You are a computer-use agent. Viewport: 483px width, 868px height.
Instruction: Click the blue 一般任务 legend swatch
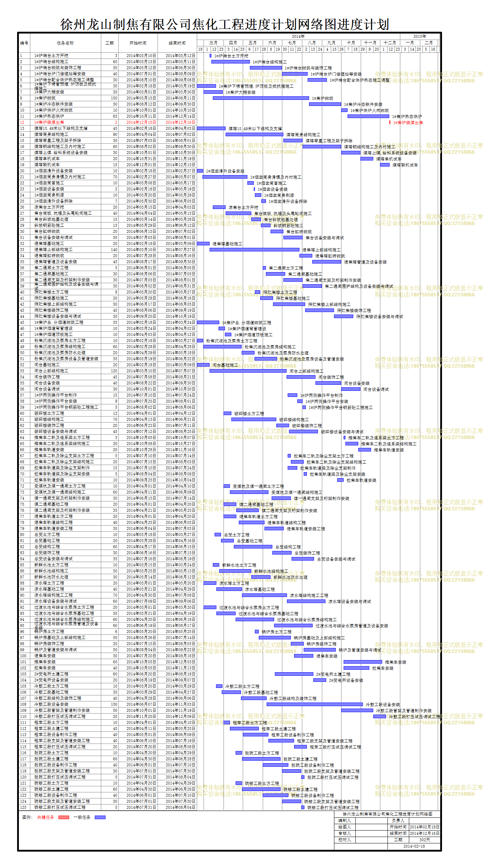click(x=100, y=817)
